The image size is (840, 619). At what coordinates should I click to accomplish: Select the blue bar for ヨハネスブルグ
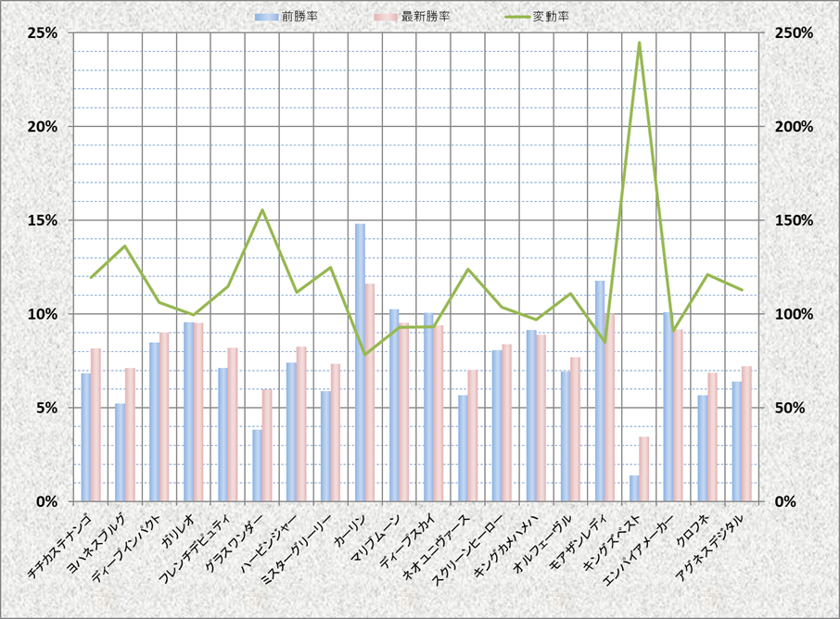pyautogui.click(x=121, y=452)
